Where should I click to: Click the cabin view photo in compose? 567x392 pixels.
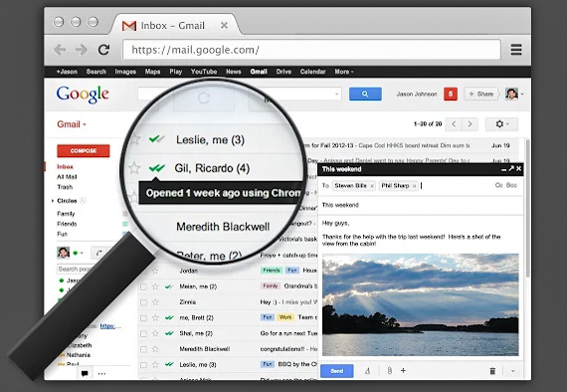420,304
